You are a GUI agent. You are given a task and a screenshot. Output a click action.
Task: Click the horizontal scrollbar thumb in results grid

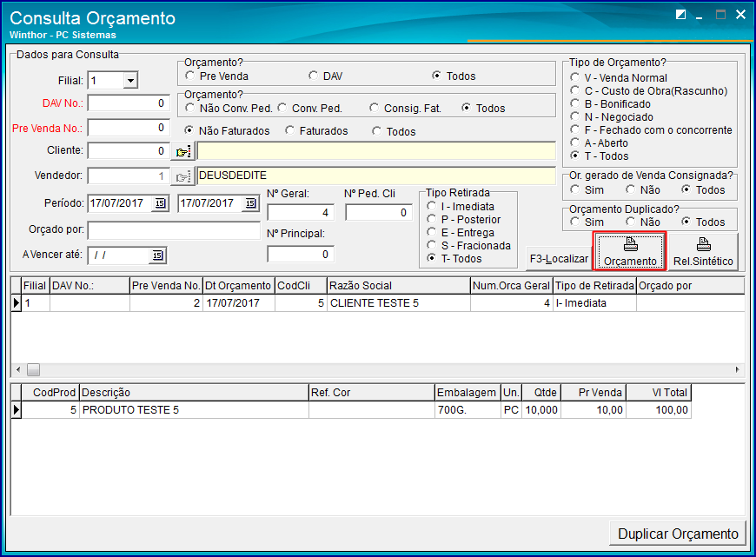(x=33, y=370)
